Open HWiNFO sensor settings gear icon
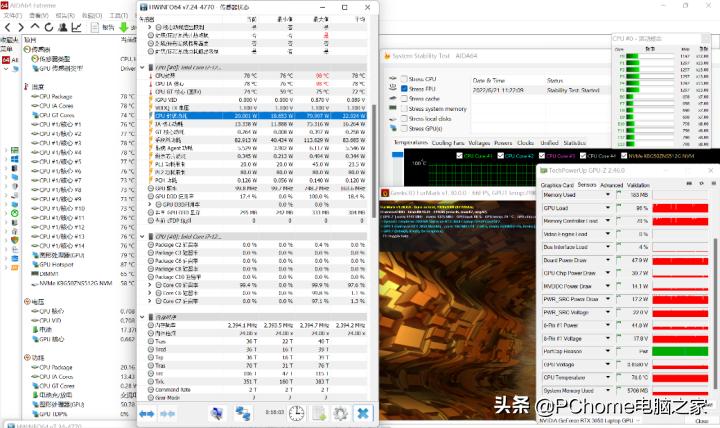The width and height of the screenshot is (720, 428). (340, 414)
